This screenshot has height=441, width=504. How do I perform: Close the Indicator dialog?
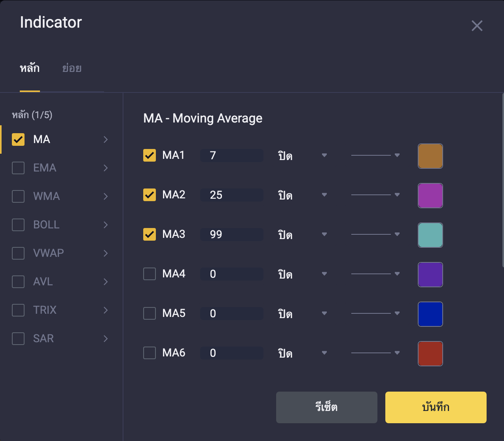pyautogui.click(x=477, y=26)
